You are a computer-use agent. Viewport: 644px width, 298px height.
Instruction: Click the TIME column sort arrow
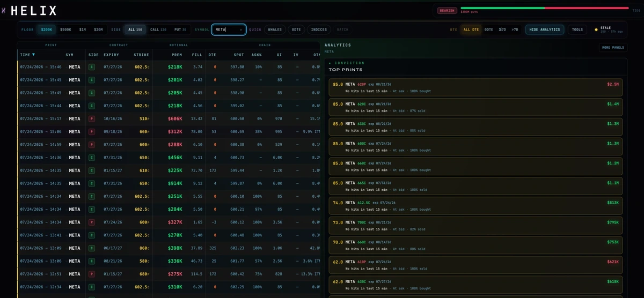33,55
